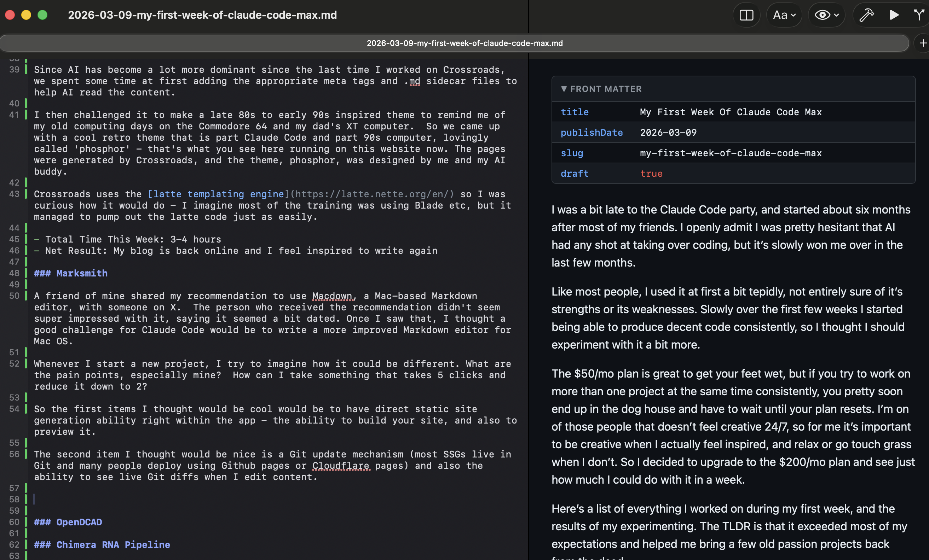Click the title field in Front Matter

575,112
